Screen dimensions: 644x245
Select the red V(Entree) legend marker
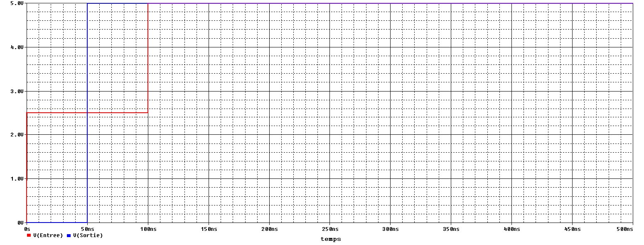click(29, 235)
